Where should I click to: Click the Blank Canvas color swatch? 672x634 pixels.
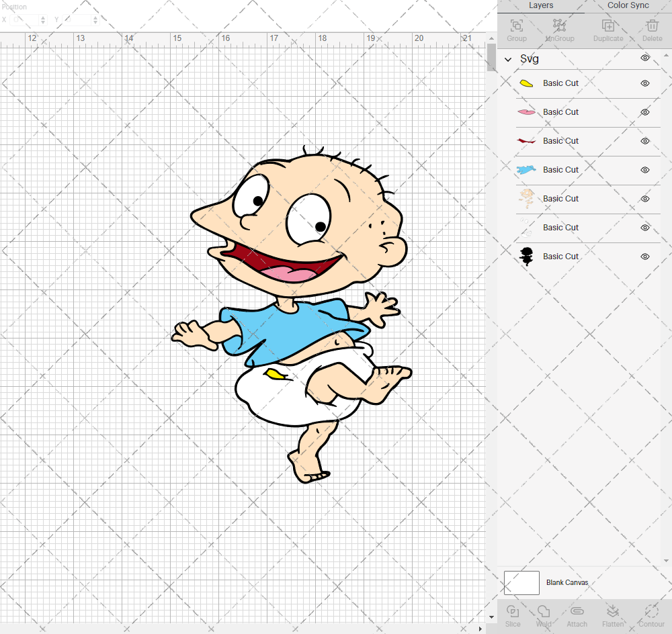pyautogui.click(x=521, y=582)
